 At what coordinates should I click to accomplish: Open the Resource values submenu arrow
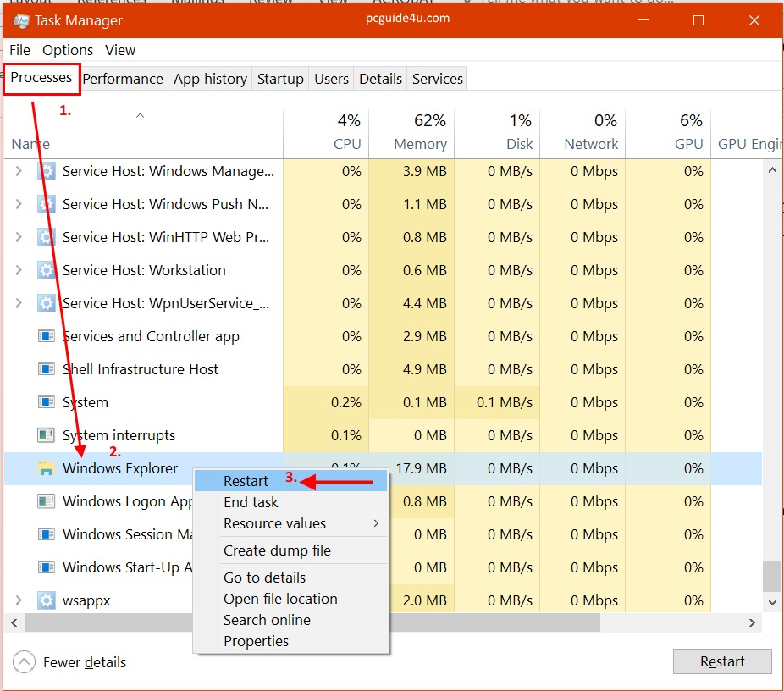(376, 523)
